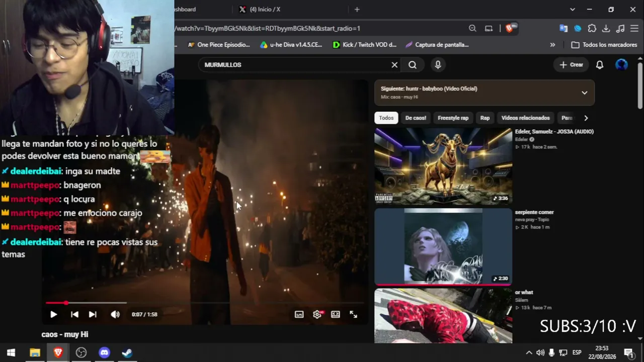The height and width of the screenshot is (362, 644).
Task: Open the video player settings gear
Action: click(x=317, y=314)
